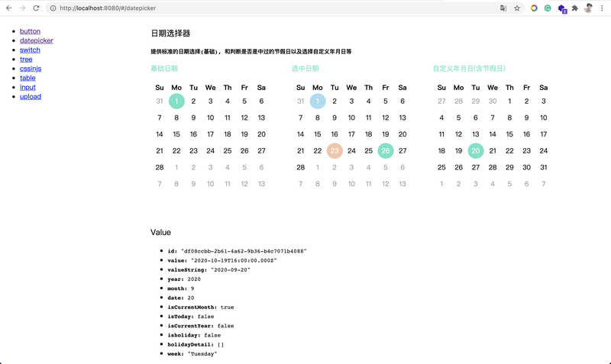Click the 基础日期 calendar heading
Image resolution: width=611 pixels, height=364 pixels.
pos(164,69)
